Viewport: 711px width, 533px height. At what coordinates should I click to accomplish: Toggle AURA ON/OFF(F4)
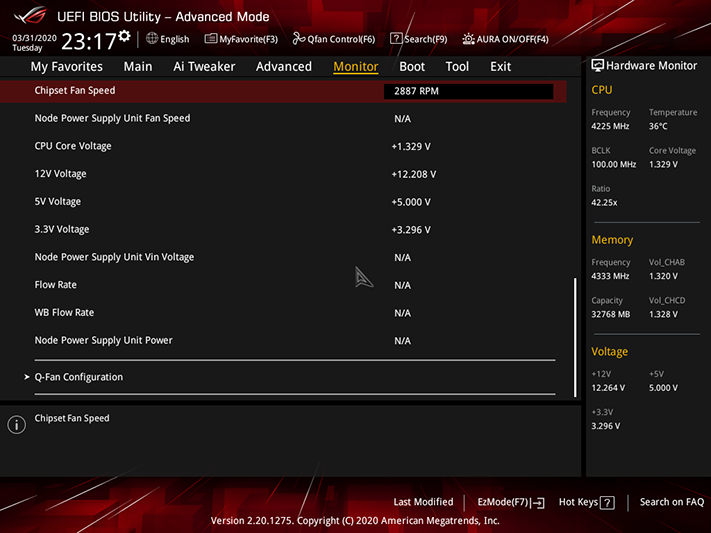(505, 39)
